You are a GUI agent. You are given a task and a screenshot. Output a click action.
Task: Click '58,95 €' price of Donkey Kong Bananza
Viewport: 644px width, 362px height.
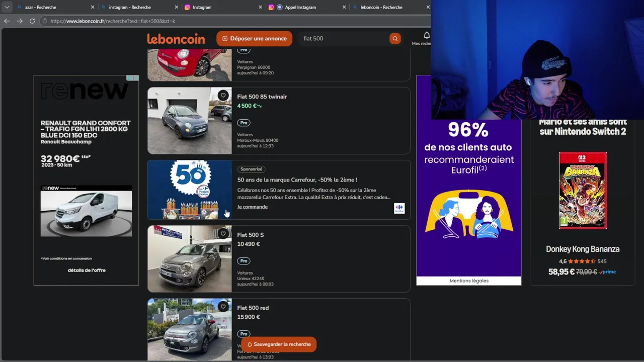point(561,271)
